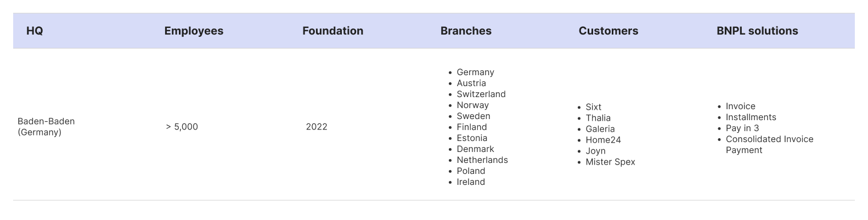Viewport: 868px width, 220px height.
Task: Select the Customers column header
Action: pyautogui.click(x=608, y=31)
